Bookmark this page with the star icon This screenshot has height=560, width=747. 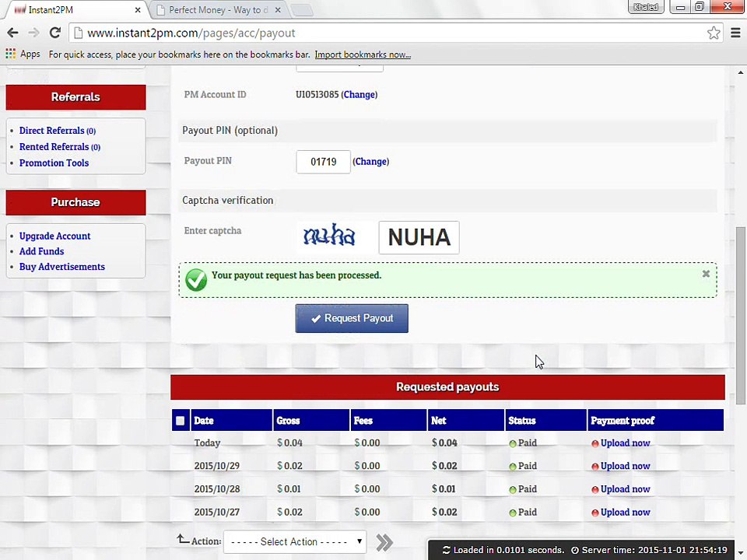(x=714, y=33)
